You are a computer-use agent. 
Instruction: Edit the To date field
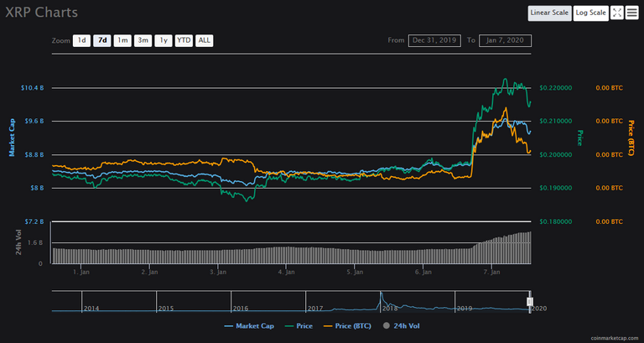tap(506, 40)
